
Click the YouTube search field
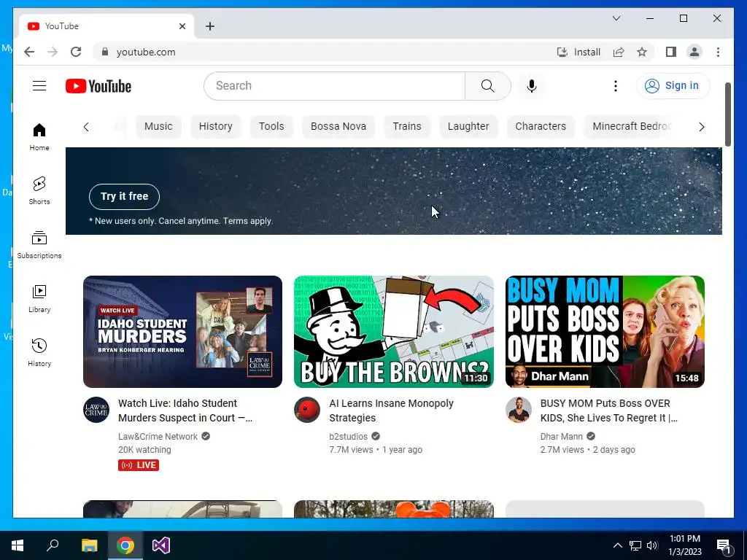pos(335,86)
